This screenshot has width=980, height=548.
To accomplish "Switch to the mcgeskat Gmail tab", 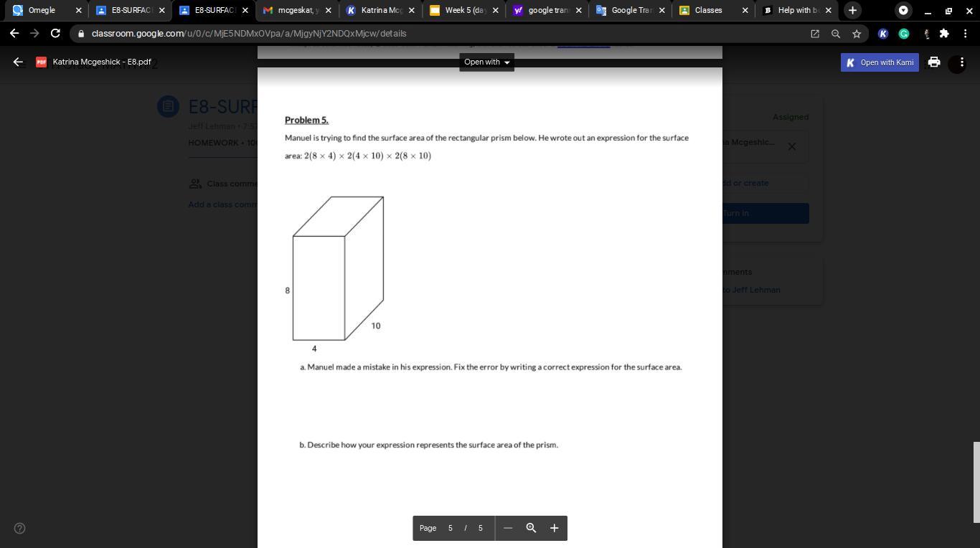I will click(x=297, y=10).
